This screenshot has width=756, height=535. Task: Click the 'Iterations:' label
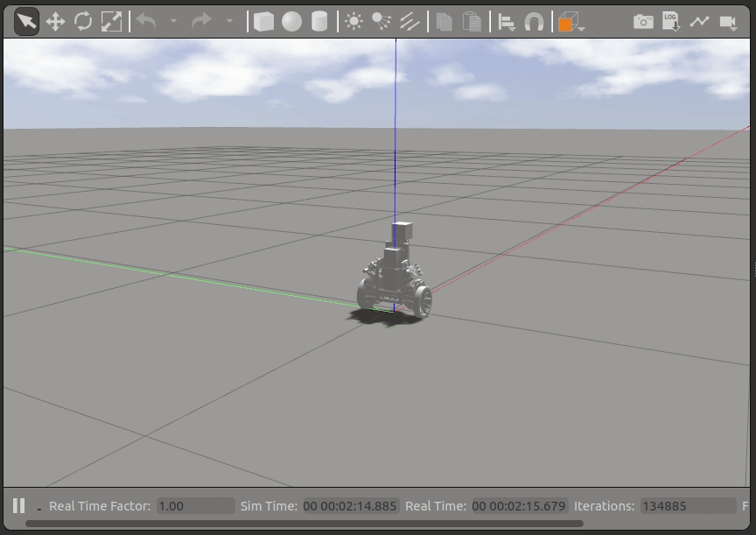point(604,506)
